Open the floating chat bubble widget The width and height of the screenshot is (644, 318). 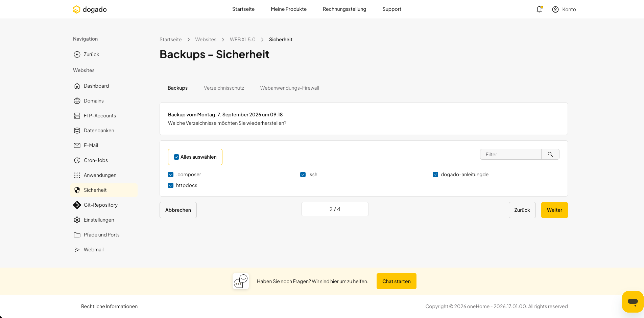tap(633, 301)
